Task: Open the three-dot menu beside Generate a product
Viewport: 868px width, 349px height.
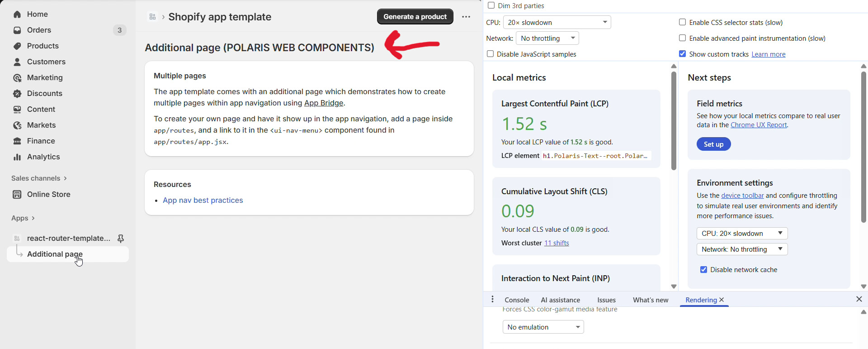Action: click(x=466, y=17)
